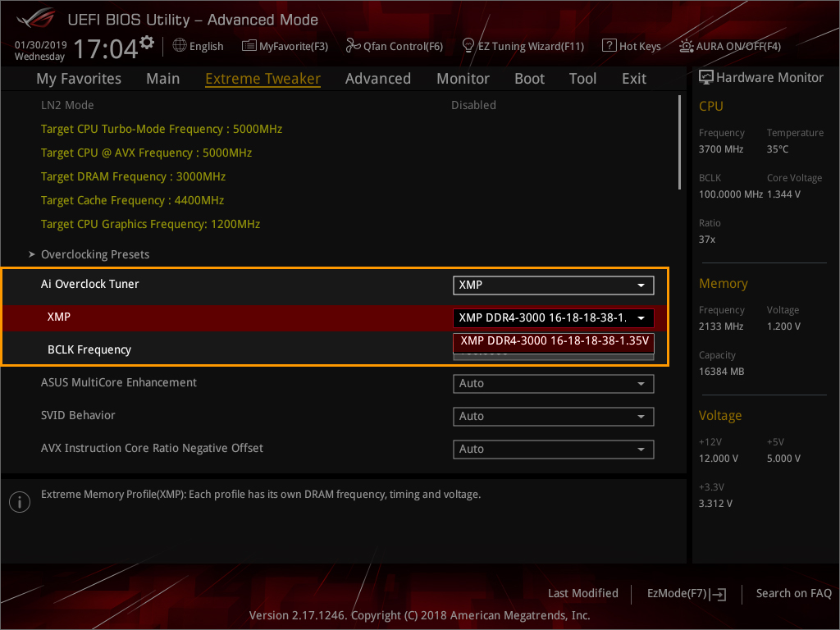Expand Overclocking Presets submenu
The height and width of the screenshot is (630, 840).
pos(95,254)
